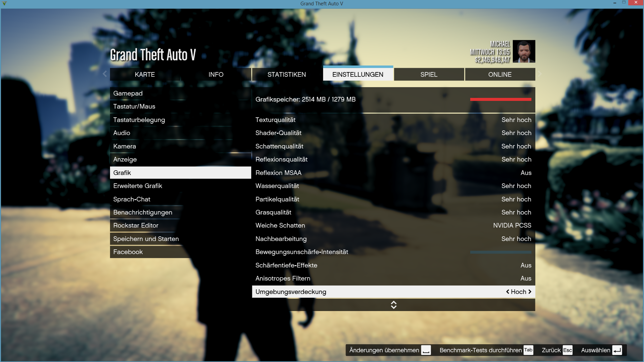The height and width of the screenshot is (362, 644).
Task: Click the Tab key icon for benchmark tests
Action: pos(528,350)
